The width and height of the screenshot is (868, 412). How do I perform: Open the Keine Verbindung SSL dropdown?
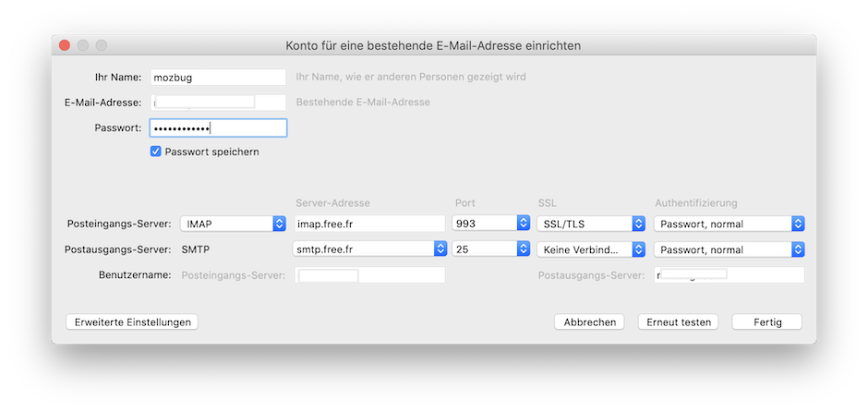[x=591, y=249]
